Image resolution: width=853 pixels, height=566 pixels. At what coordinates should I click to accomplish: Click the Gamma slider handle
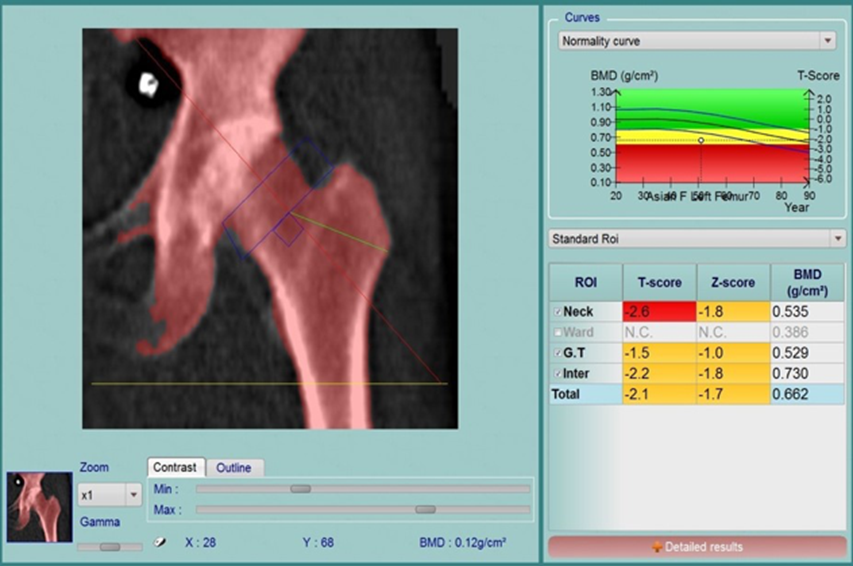click(110, 547)
